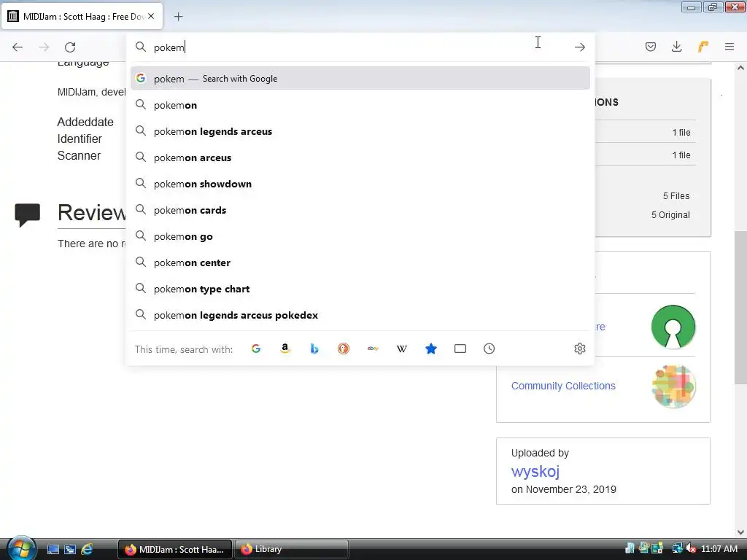This screenshot has height=560, width=747.
Task: Click the '5 Original' entry
Action: pyautogui.click(x=670, y=215)
